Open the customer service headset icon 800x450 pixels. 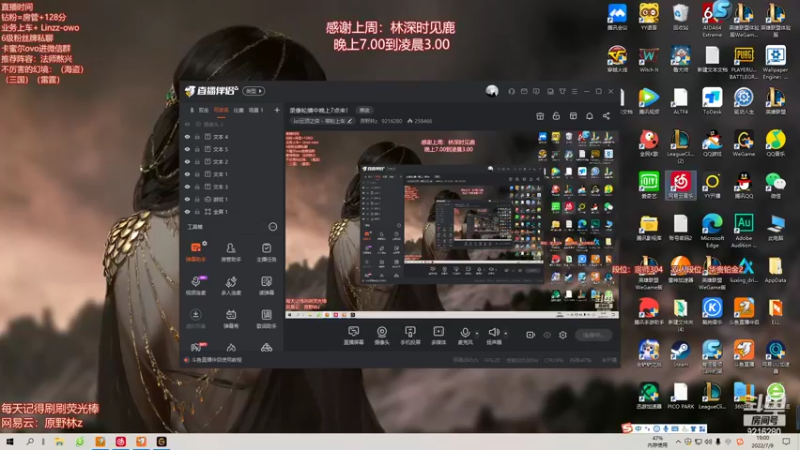click(x=511, y=91)
